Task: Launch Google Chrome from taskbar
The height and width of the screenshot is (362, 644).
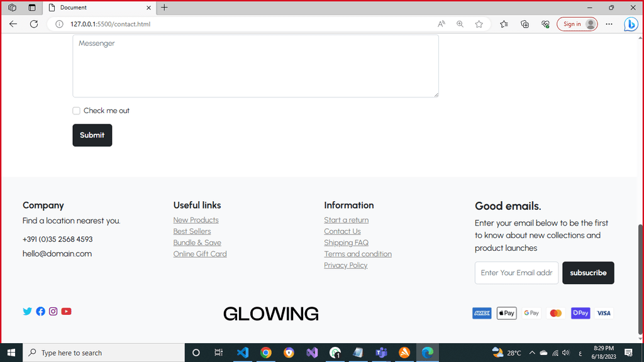Action: pyautogui.click(x=266, y=353)
